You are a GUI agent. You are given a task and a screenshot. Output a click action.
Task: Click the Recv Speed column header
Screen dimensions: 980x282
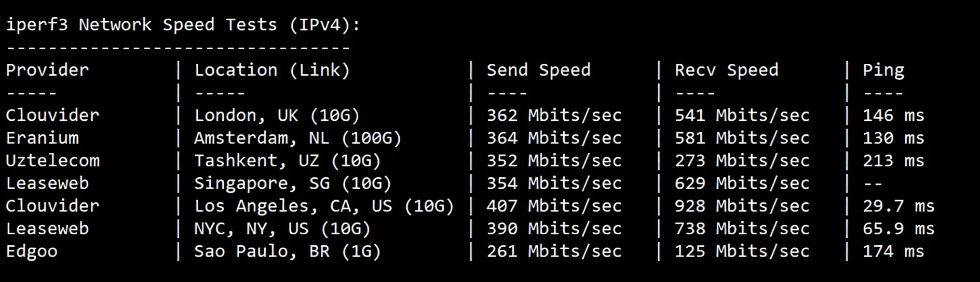click(x=726, y=70)
